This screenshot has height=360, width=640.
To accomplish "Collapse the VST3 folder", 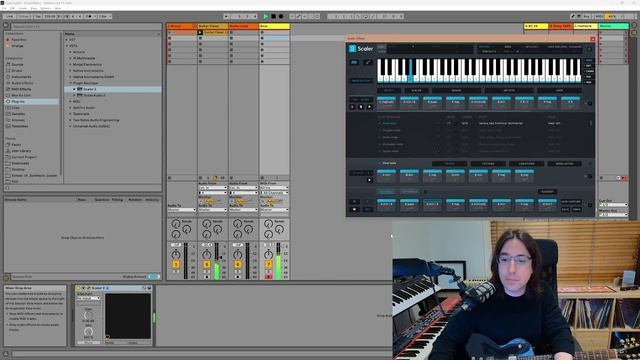I will pyautogui.click(x=67, y=46).
